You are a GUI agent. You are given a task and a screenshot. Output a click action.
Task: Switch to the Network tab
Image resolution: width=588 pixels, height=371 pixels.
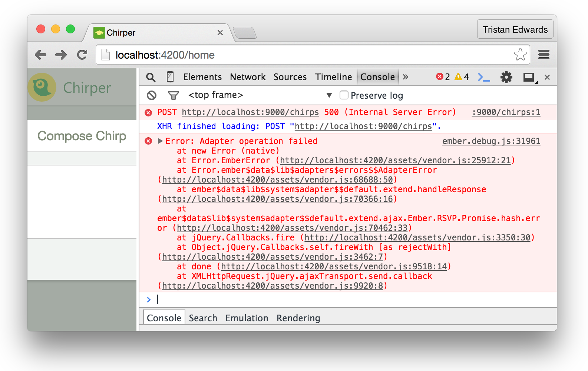point(248,77)
